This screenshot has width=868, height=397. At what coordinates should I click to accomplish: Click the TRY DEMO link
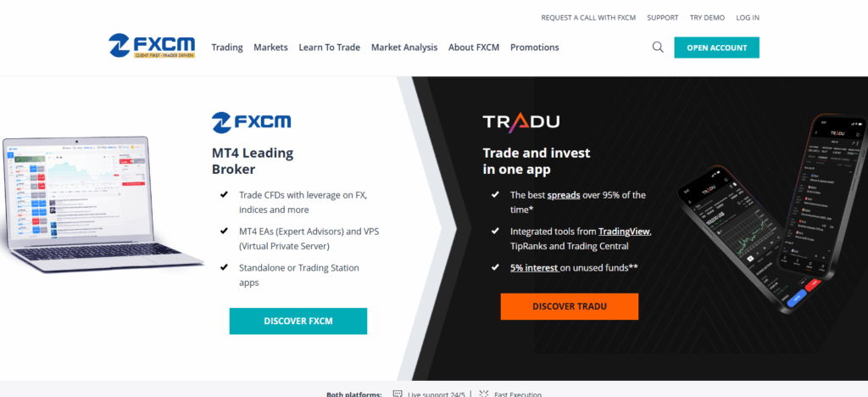tap(707, 18)
